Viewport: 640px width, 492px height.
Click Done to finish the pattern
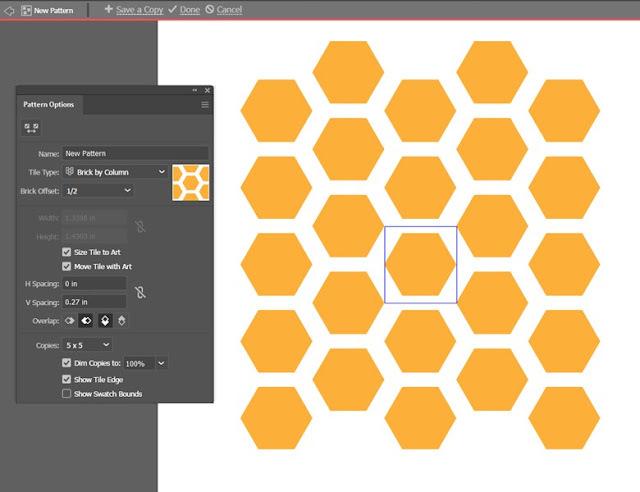[190, 9]
